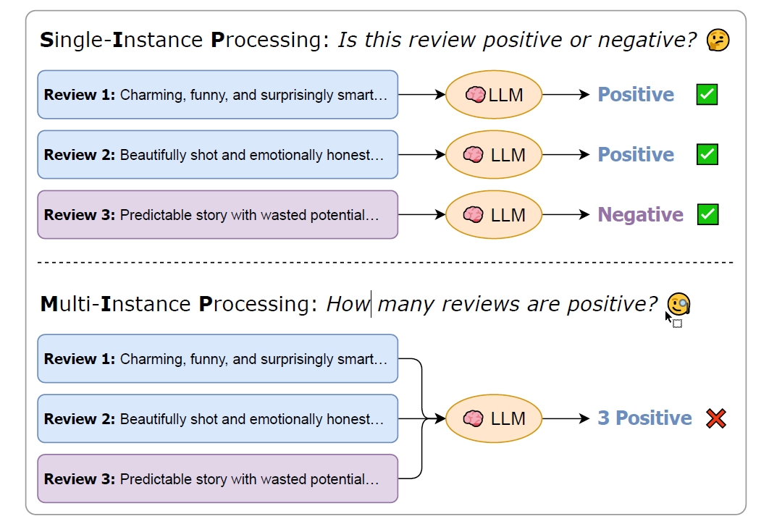This screenshot has width=769, height=532.
Task: Select Review 2 box in Multi-Instance section
Action: click(x=218, y=419)
